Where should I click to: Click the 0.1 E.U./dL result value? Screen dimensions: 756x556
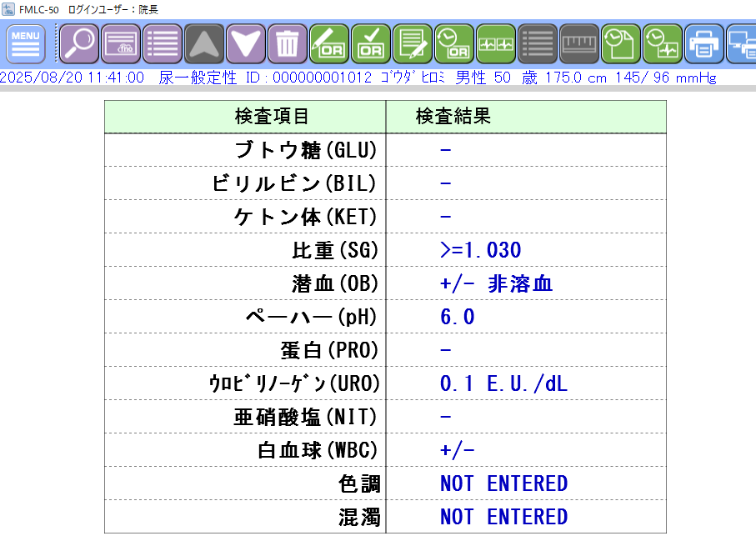[503, 383]
